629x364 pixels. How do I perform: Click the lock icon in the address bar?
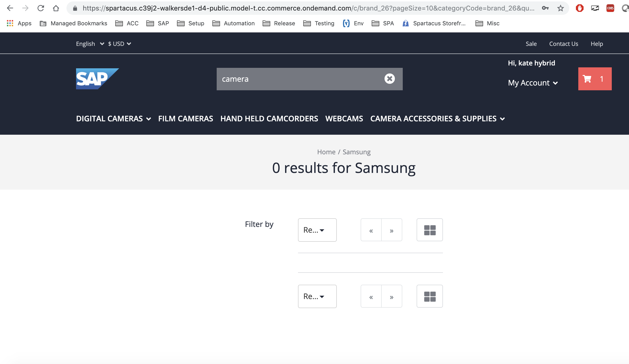pyautogui.click(x=75, y=8)
